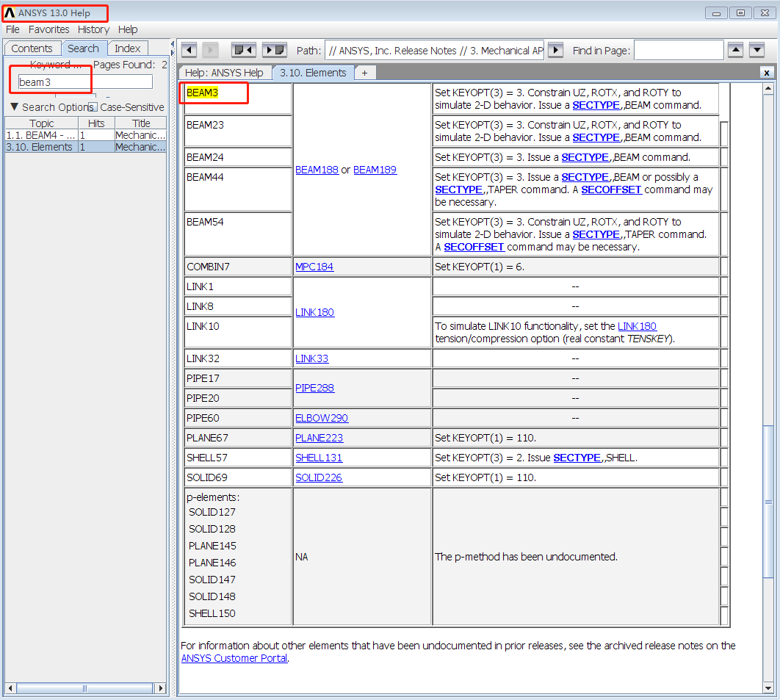The height and width of the screenshot is (700, 780).
Task: Click the SECTYPE link in the BEAM24 row
Action: coord(585,158)
